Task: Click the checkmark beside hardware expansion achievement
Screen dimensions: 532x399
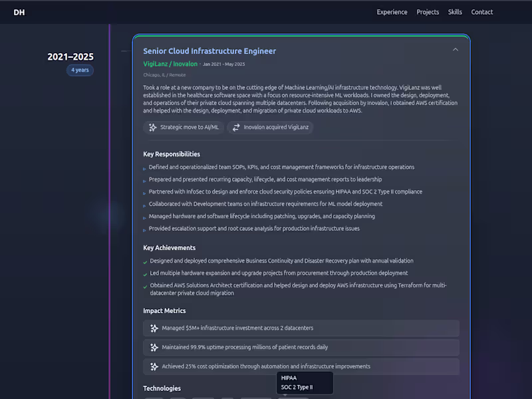Action: point(145,275)
